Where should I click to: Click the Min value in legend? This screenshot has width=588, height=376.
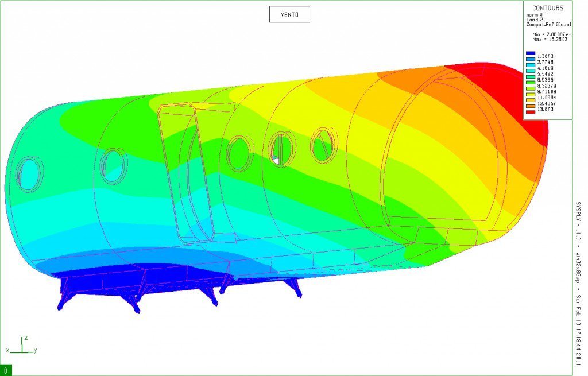tap(551, 34)
